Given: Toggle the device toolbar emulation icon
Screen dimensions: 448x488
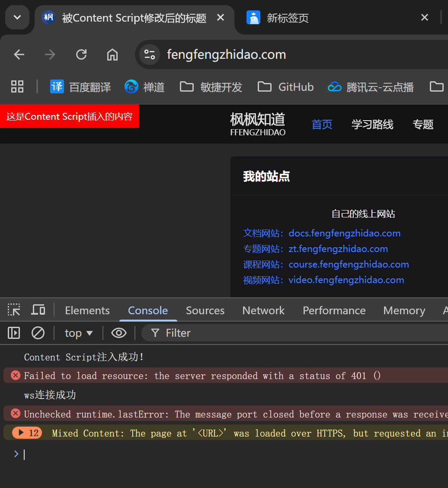Looking at the screenshot, I should point(38,310).
